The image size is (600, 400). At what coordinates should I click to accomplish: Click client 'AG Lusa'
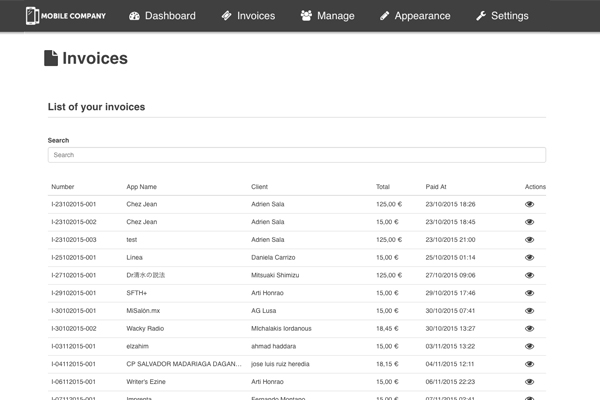click(264, 311)
